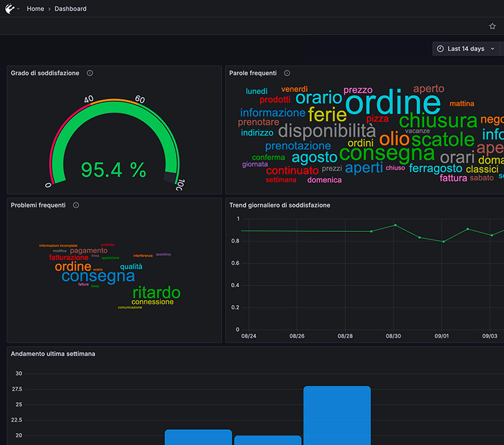The height and width of the screenshot is (445, 504).
Task: Click the 95.4 % gauge value
Action: point(113,170)
